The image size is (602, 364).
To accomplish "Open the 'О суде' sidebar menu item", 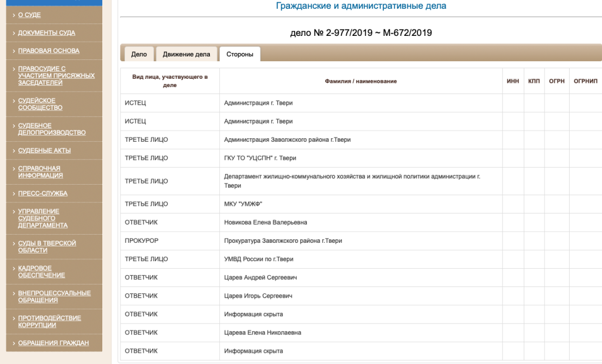I will (x=29, y=15).
